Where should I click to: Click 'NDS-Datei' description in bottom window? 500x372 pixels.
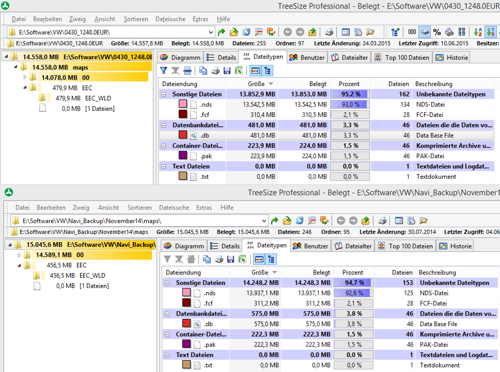(434, 293)
